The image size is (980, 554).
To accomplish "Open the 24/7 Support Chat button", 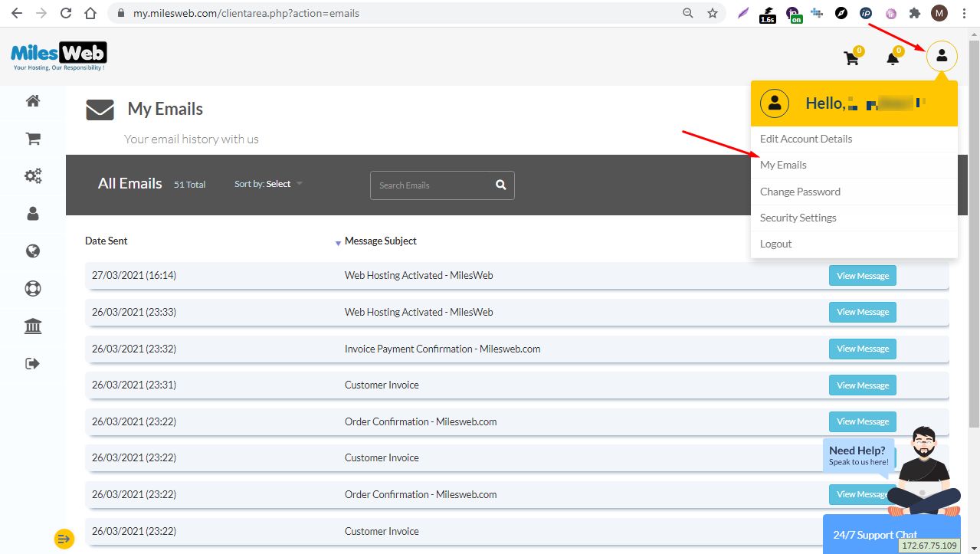I will click(891, 534).
